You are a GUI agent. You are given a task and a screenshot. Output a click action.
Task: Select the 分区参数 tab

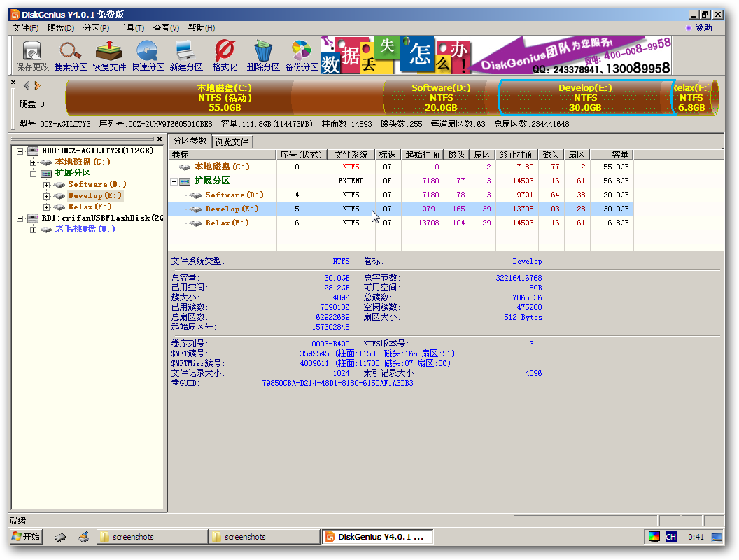(x=190, y=141)
